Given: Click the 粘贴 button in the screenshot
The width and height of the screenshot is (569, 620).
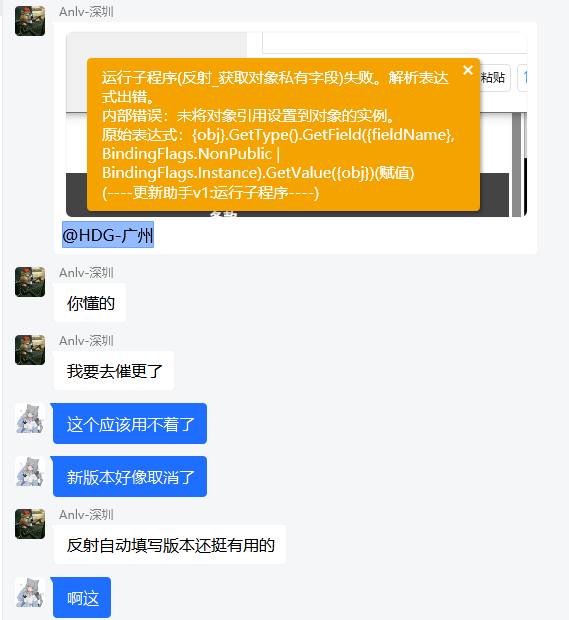Looking at the screenshot, I should click(494, 78).
